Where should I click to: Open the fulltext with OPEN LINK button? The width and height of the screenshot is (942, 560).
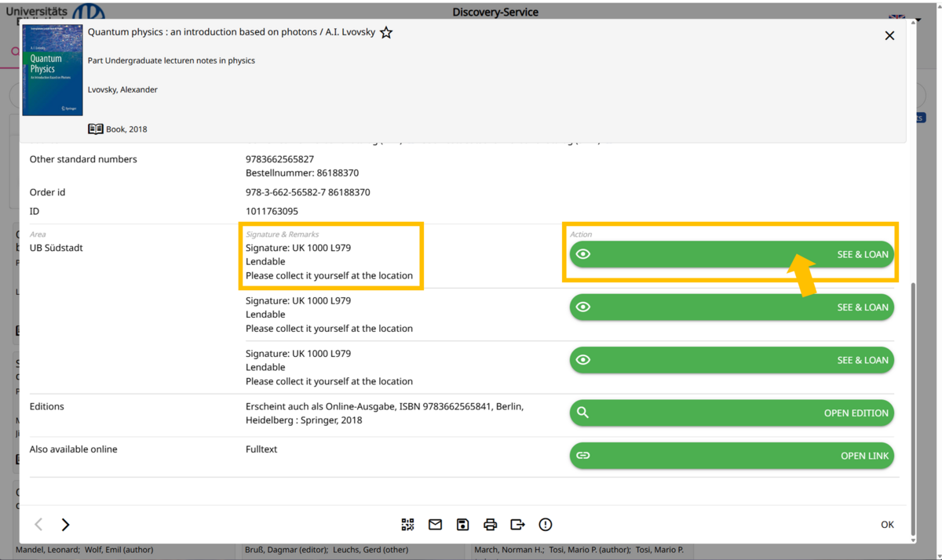point(731,456)
